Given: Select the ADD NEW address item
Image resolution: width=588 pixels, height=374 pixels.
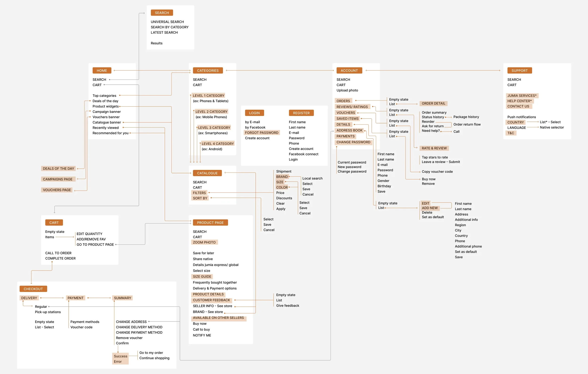Looking at the screenshot, I should point(429,208).
